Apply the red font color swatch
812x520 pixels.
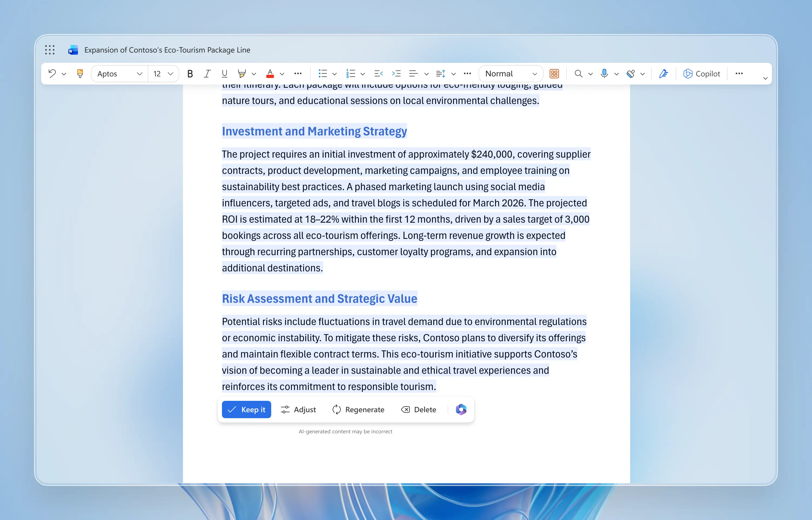point(270,74)
